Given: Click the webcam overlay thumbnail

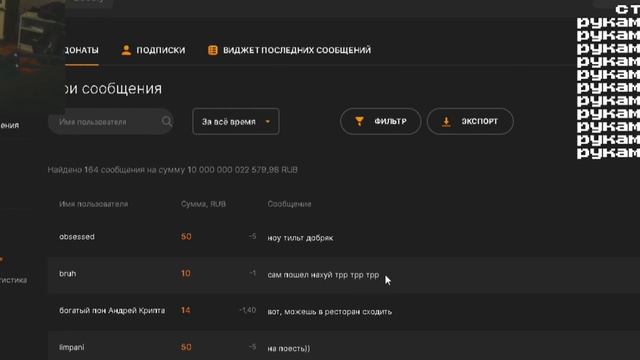Looking at the screenshot, I should pyautogui.click(x=33, y=57).
